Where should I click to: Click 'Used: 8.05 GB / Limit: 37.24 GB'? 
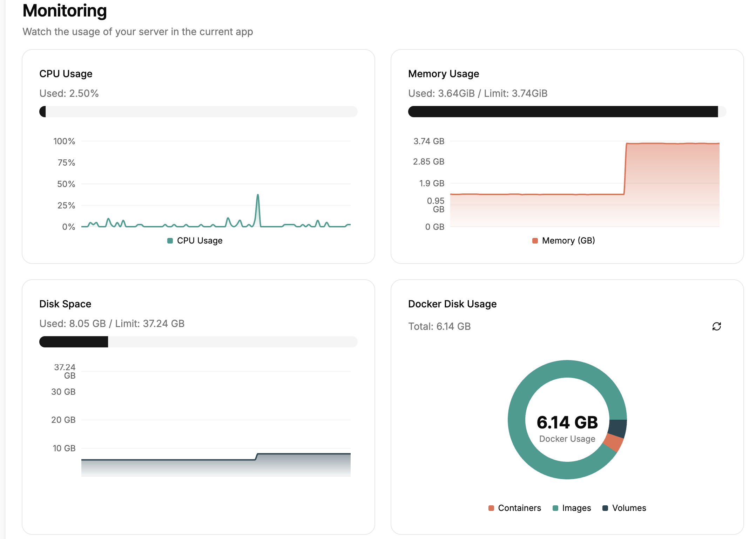tap(112, 324)
